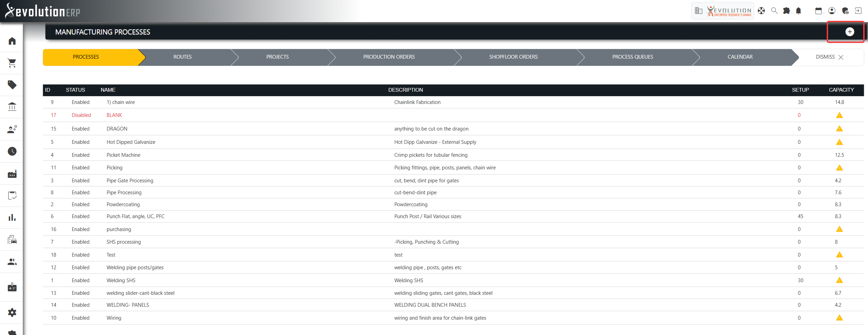Open the building and car sidebar module
Image resolution: width=868 pixels, height=335 pixels.
click(x=12, y=240)
